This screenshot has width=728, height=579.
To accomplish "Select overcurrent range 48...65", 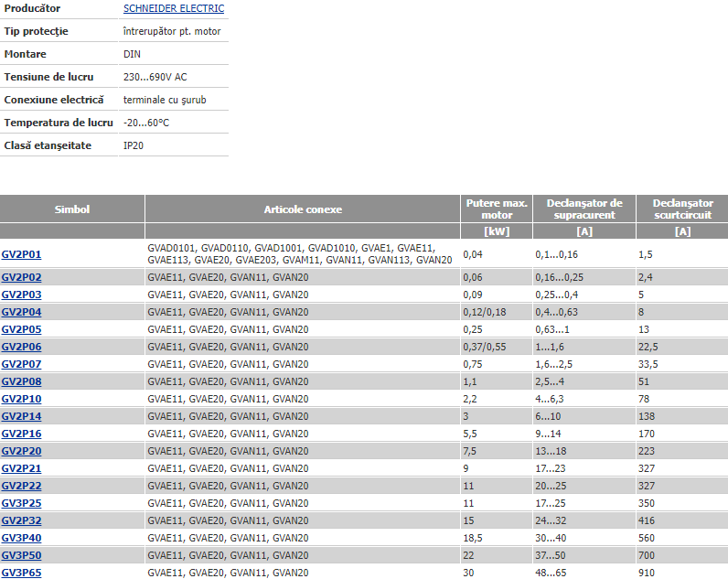I will click(551, 573).
